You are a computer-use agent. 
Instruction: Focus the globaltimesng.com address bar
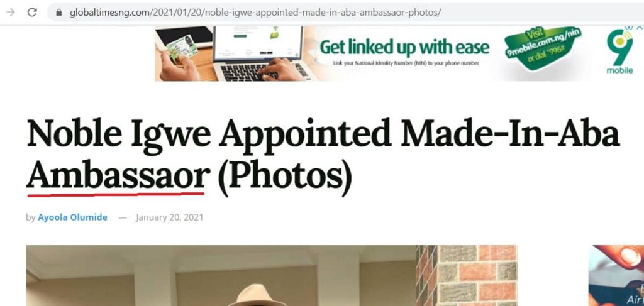[345, 13]
